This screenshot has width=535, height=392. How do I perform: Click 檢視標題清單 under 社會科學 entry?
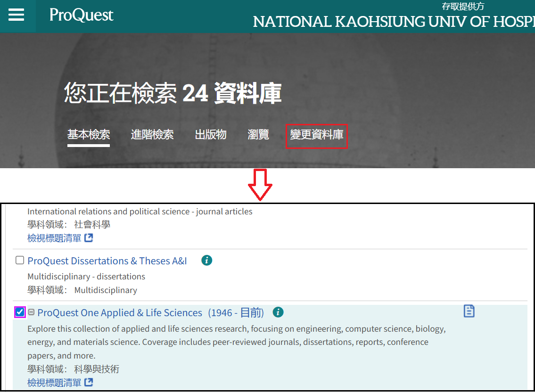click(x=54, y=238)
